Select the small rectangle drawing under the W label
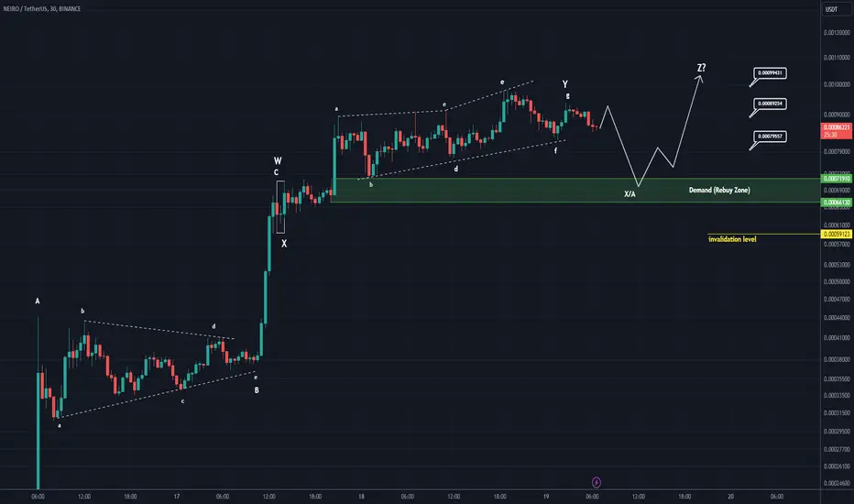This screenshot has height=504, width=854. 280,207
